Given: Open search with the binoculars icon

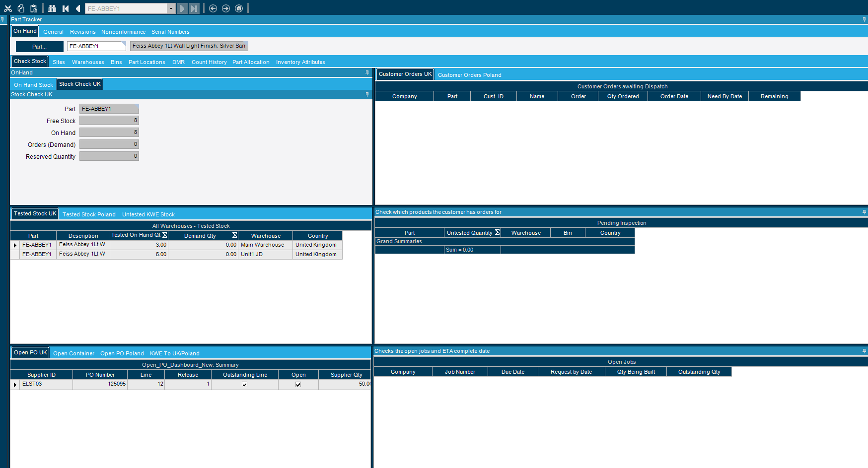Looking at the screenshot, I should 52,8.
